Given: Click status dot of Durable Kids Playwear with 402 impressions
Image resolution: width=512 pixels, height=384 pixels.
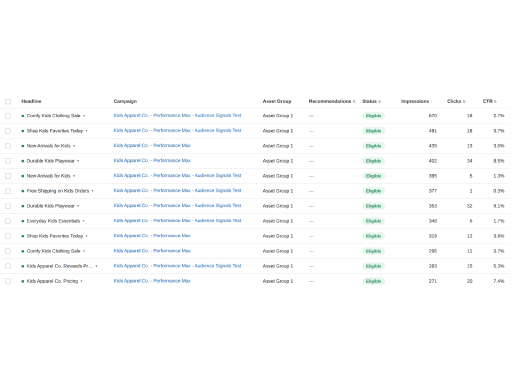Looking at the screenshot, I should click(x=23, y=161).
